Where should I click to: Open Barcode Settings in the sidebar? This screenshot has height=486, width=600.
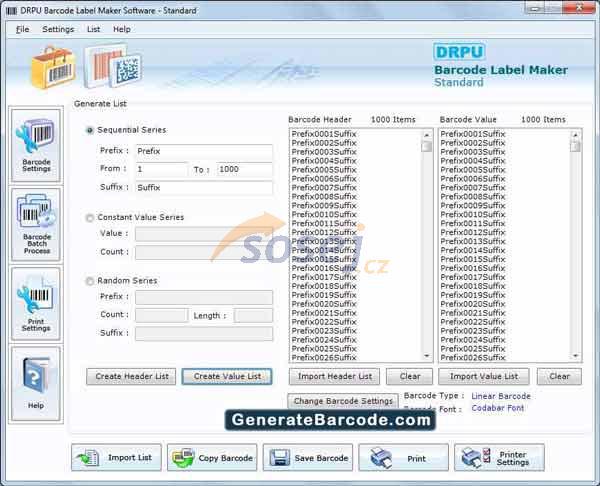tap(36, 145)
